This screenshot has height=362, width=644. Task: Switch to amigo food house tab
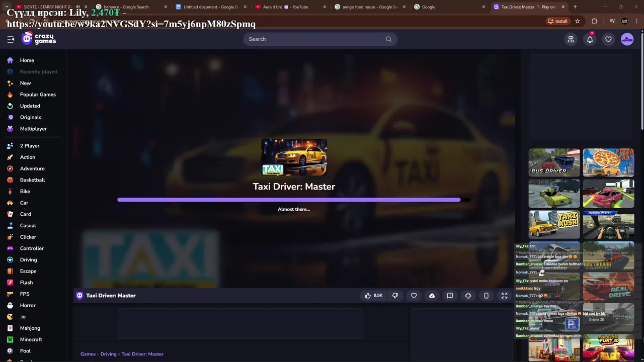[x=369, y=7]
